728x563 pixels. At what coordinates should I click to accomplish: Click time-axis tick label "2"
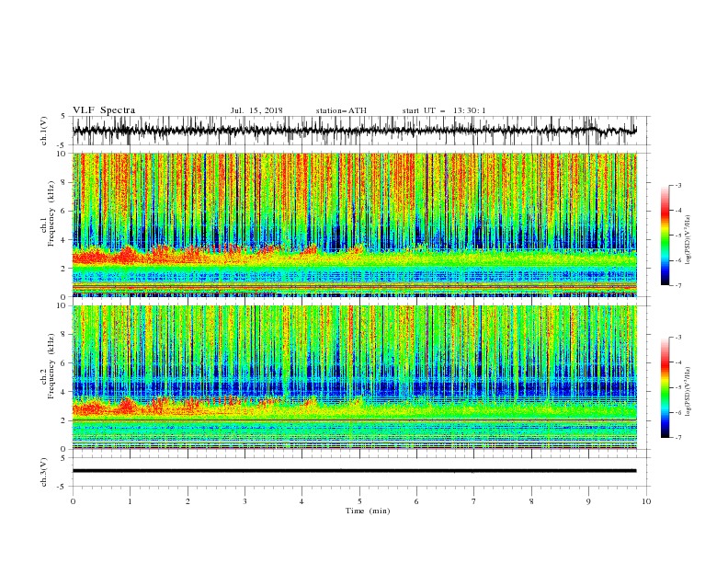188,501
